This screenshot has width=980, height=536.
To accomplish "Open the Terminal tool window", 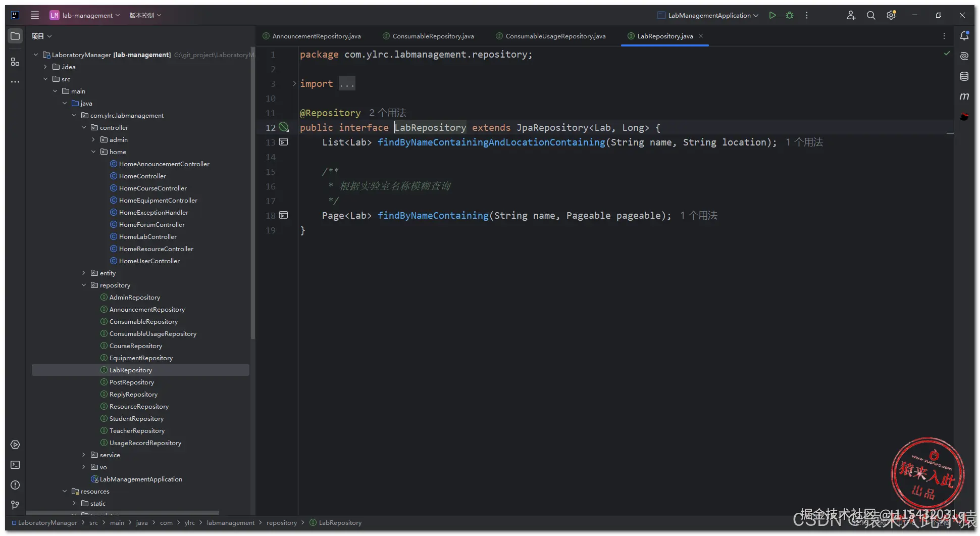I will (x=15, y=465).
